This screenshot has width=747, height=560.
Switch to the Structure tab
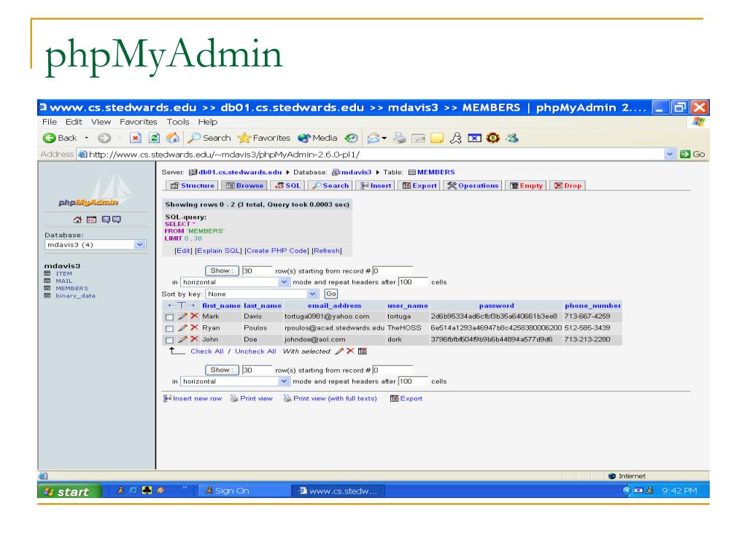click(x=192, y=186)
